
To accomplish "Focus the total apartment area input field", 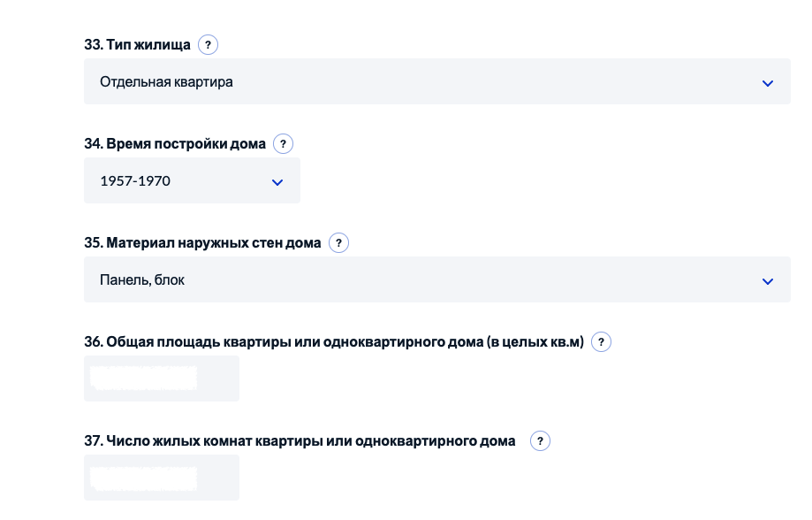I will point(161,379).
